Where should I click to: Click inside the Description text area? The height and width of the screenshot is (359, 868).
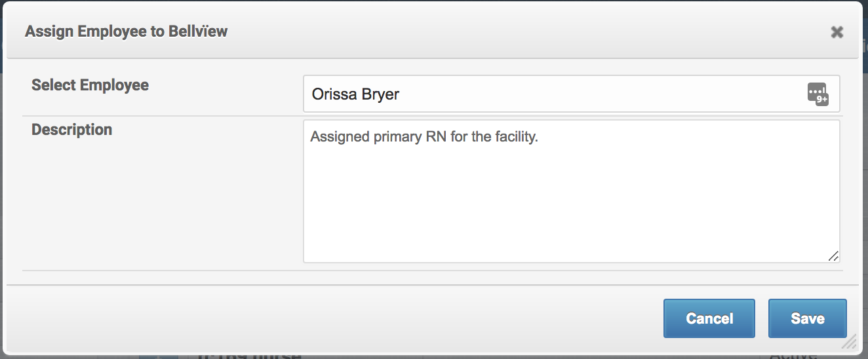pyautogui.click(x=571, y=191)
